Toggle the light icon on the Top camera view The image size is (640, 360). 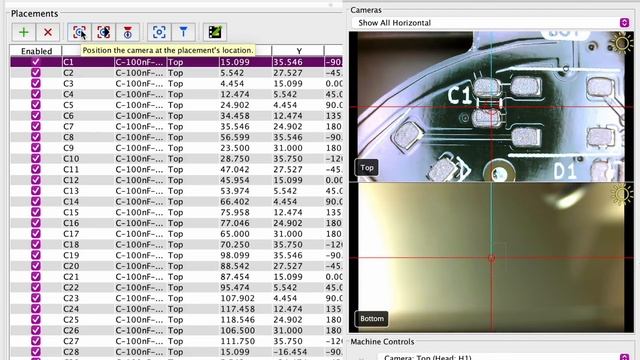[622, 42]
